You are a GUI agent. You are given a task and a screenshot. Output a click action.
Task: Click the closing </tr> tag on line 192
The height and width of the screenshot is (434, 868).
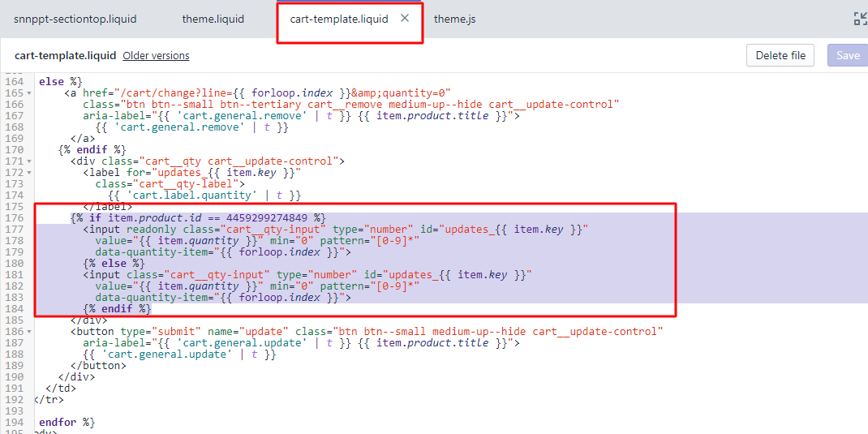pyautogui.click(x=49, y=400)
